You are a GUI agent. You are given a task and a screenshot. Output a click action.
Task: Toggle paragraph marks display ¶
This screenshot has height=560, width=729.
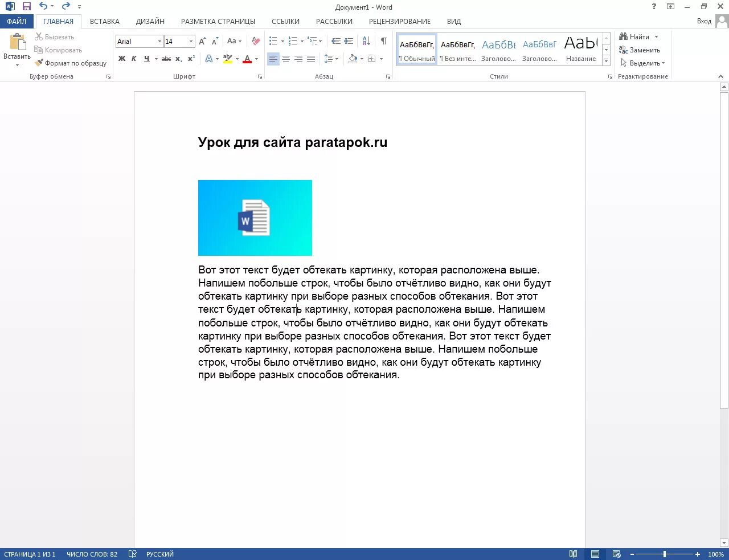pos(384,41)
